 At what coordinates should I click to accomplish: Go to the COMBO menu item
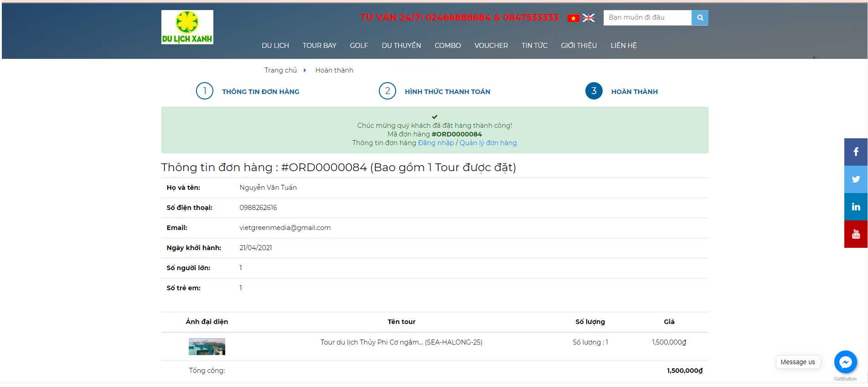(x=447, y=46)
